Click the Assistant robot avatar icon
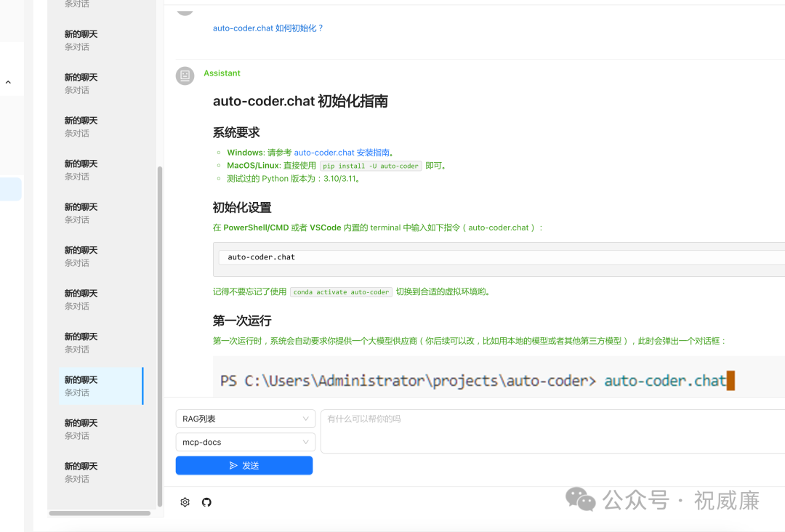Screen dimensions: 785x532 (185, 76)
